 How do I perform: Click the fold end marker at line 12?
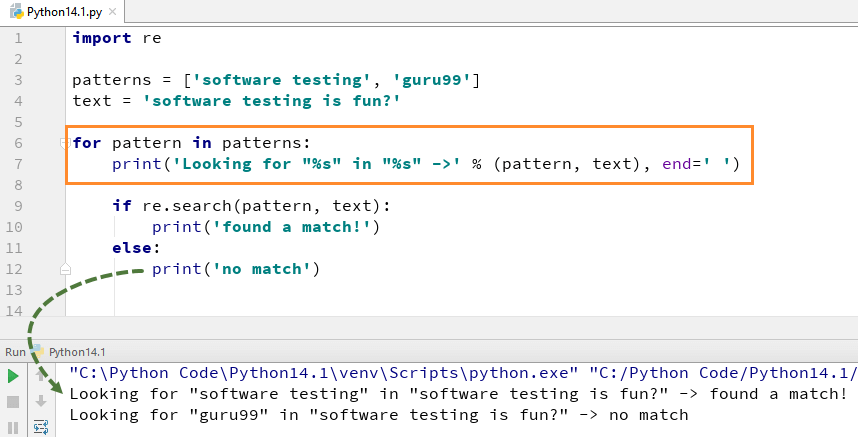(x=64, y=269)
